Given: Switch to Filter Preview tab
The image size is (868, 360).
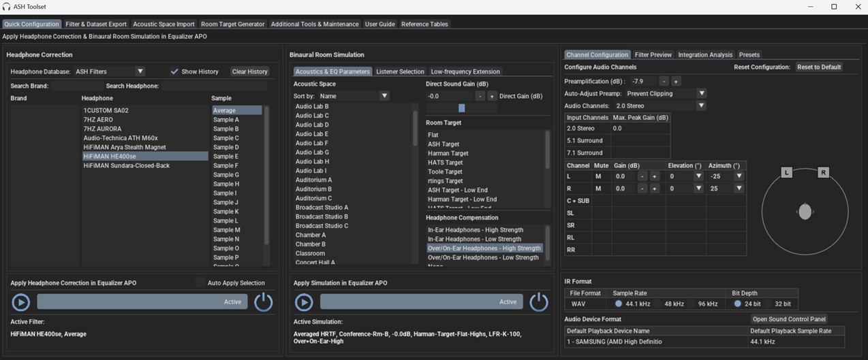Looking at the screenshot, I should (653, 54).
